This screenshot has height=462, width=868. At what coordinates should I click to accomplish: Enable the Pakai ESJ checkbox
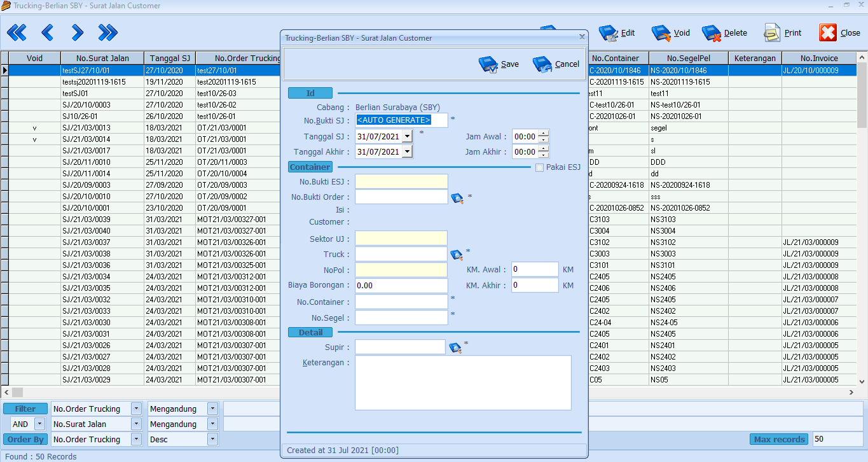[540, 167]
